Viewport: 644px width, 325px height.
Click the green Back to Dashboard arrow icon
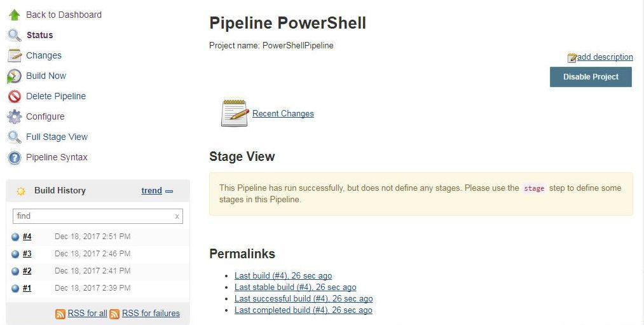(x=15, y=15)
